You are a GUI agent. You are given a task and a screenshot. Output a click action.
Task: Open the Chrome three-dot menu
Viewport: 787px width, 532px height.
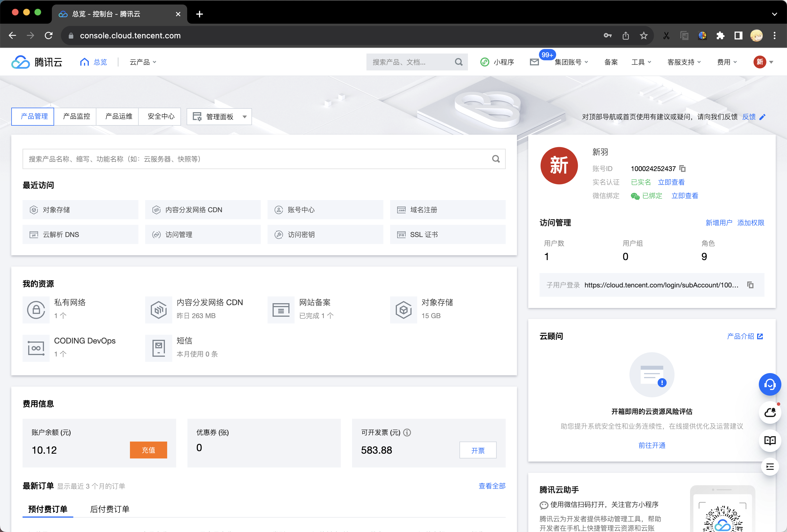click(x=775, y=36)
